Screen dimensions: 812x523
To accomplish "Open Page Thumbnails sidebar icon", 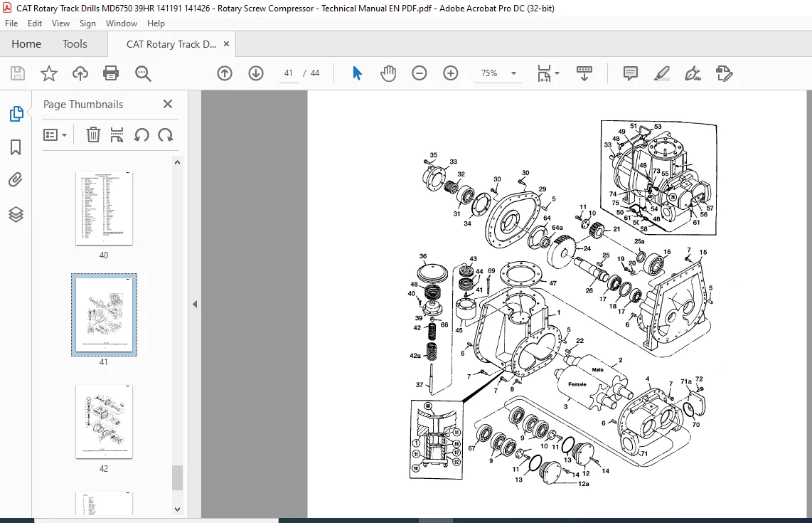I will (x=16, y=114).
